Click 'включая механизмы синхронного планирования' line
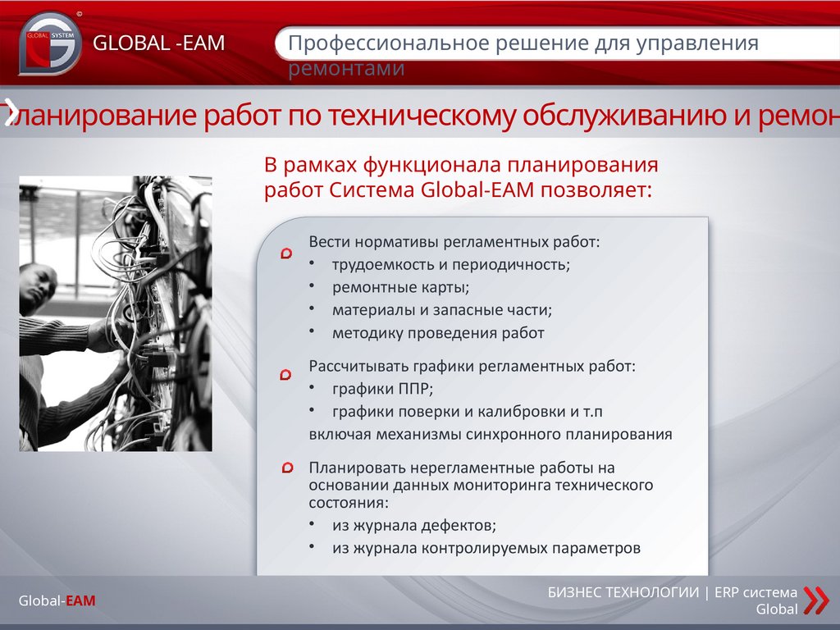 coord(491,435)
